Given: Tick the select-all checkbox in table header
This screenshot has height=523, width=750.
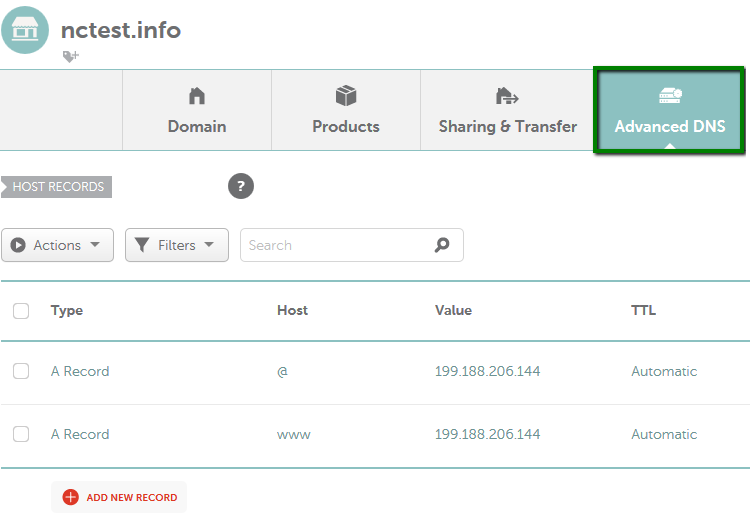Looking at the screenshot, I should click(21, 311).
